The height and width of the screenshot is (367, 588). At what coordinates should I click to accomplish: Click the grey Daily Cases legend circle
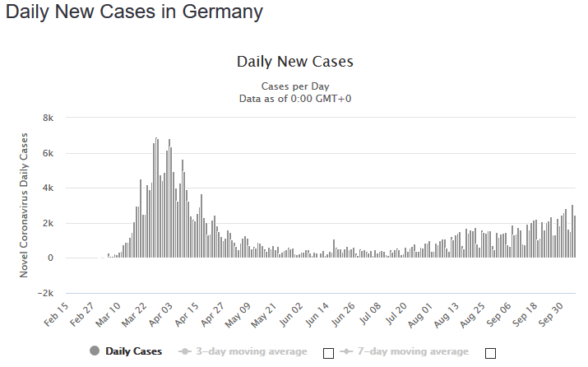click(95, 351)
